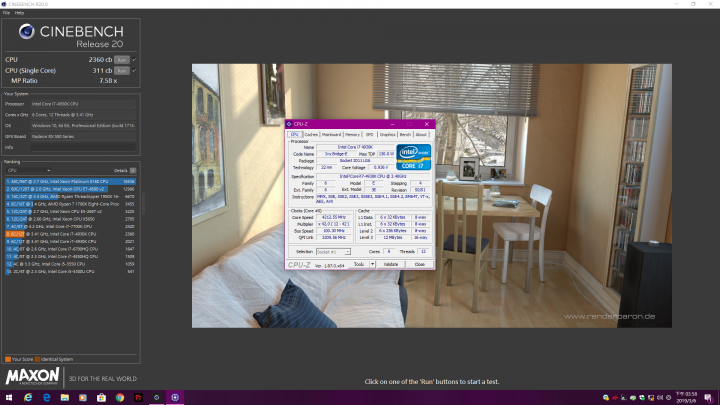Select the Ryzen 7 1700X ranking row
The width and height of the screenshot is (720, 405).
pos(70,204)
